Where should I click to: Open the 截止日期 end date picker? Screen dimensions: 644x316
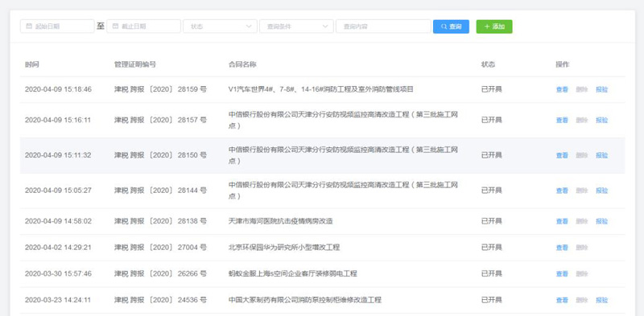click(x=144, y=27)
